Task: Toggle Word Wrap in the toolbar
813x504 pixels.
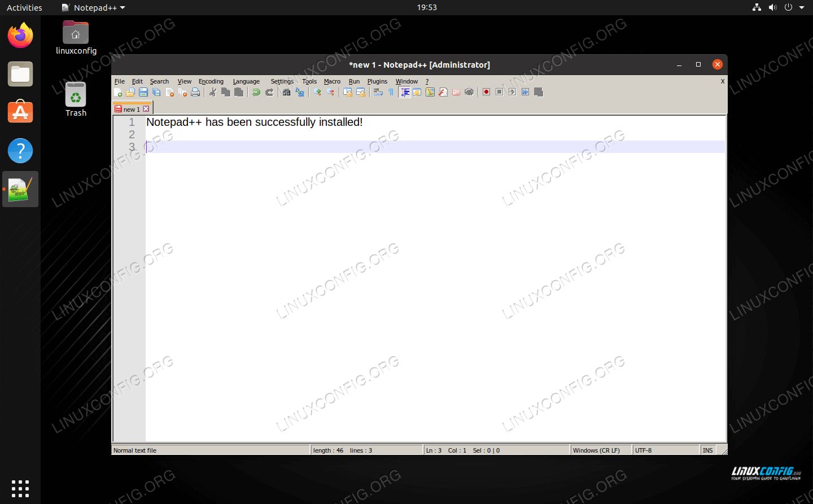Action: (x=378, y=92)
